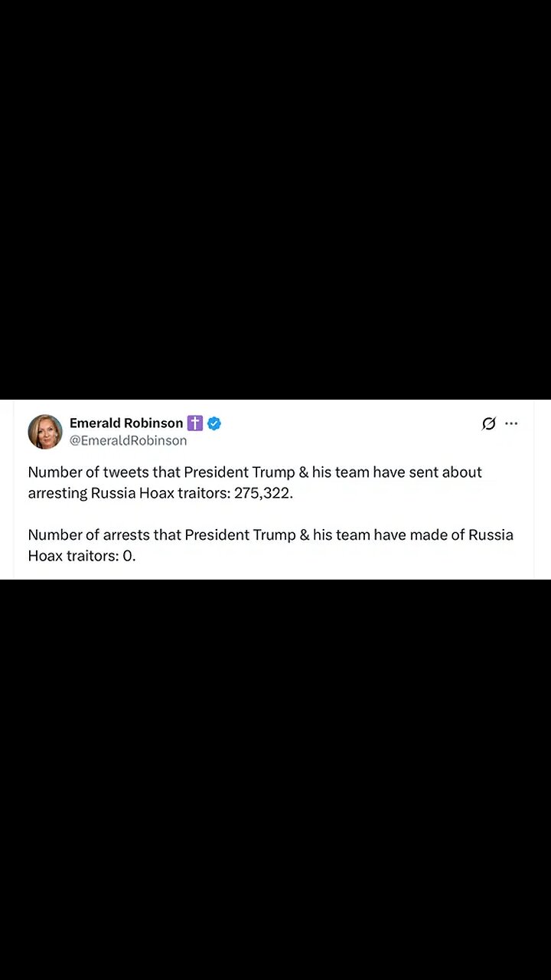Open Emerald Robinson's profile picture

(x=45, y=432)
